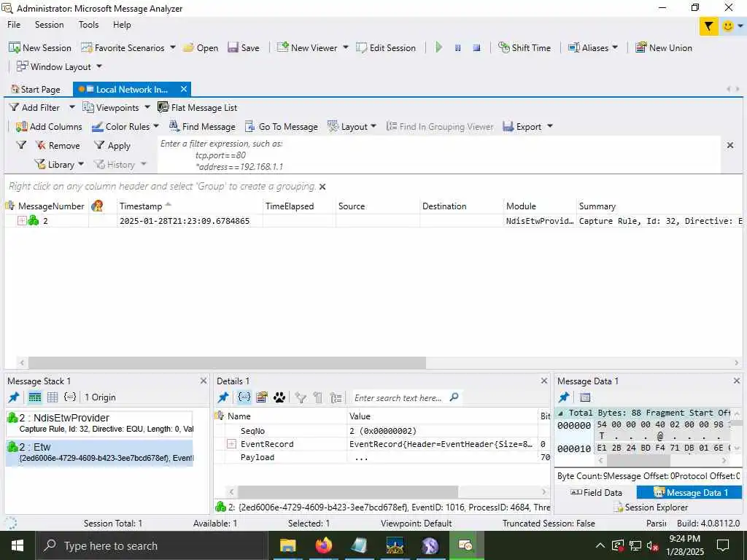Close the Message Stack 1 panel
The image size is (747, 560).
pos(204,381)
